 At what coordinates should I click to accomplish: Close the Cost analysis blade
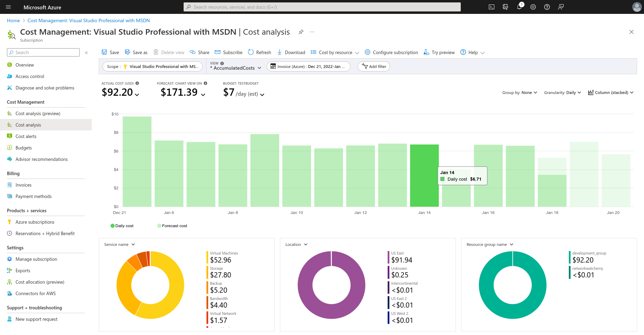[x=632, y=32]
